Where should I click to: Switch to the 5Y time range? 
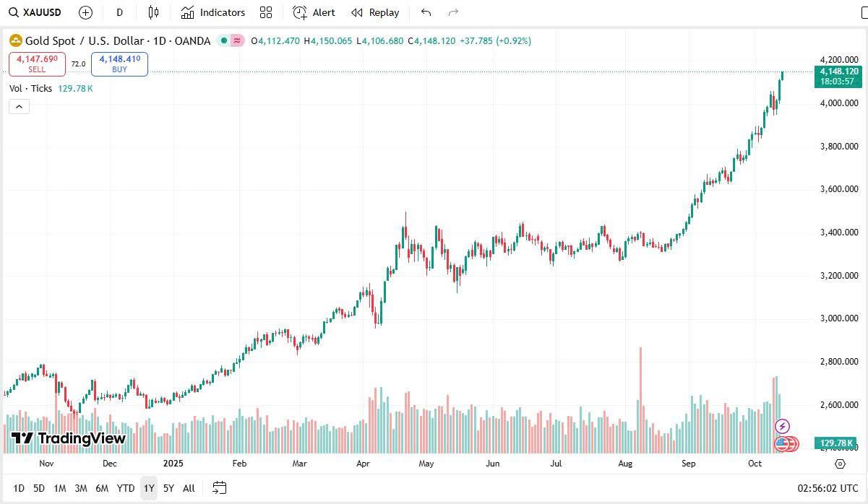coord(168,488)
